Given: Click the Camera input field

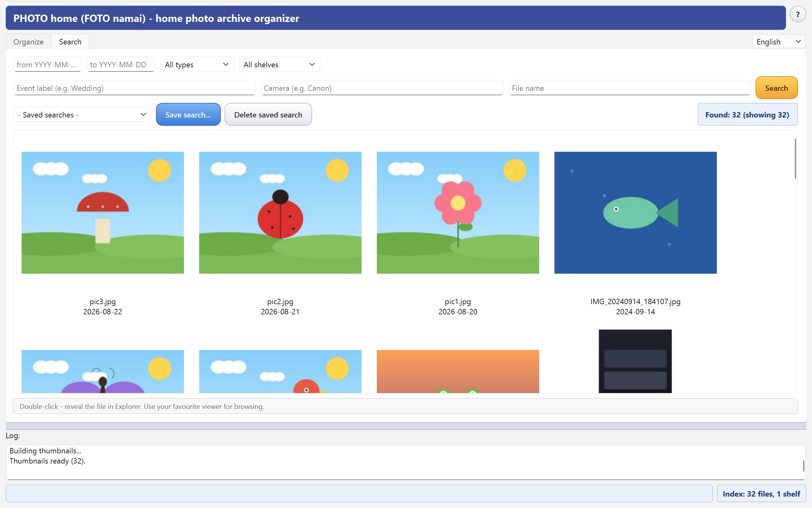Looking at the screenshot, I should pos(382,88).
